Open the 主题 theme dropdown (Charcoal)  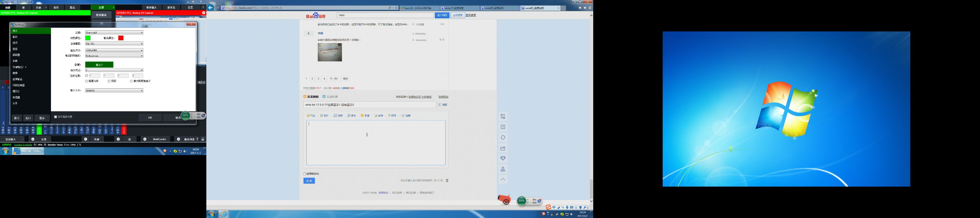[x=114, y=33]
